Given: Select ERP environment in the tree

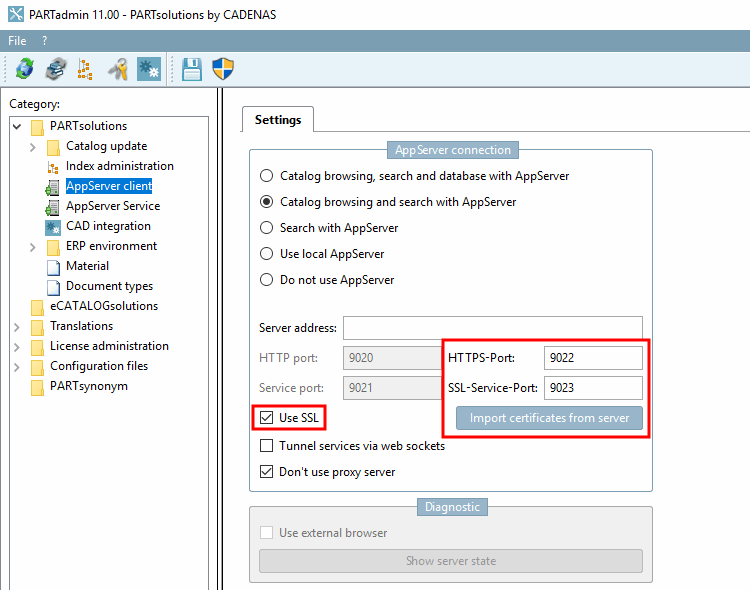Looking at the screenshot, I should click(x=111, y=246).
